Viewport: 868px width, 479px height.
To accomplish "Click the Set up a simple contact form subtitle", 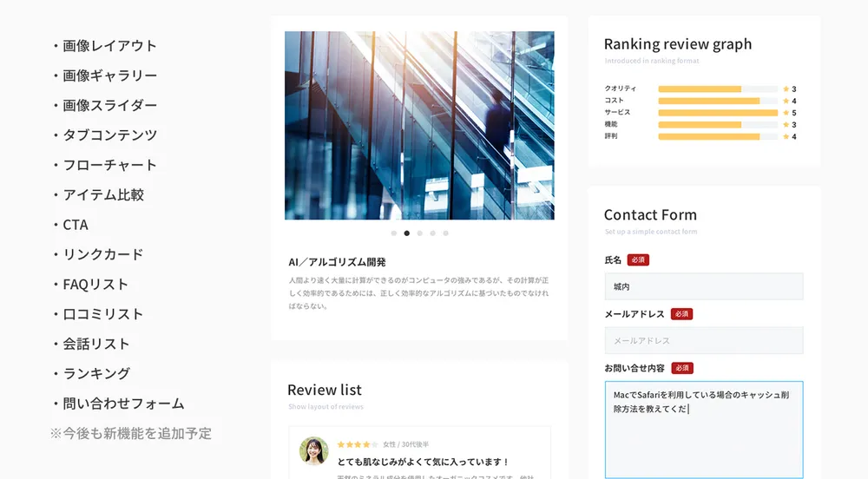I will click(651, 232).
